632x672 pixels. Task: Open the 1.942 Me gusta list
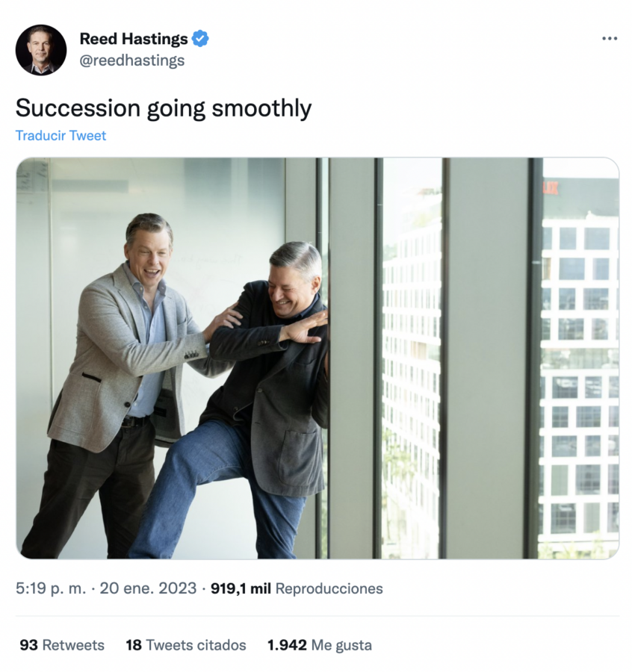tap(320, 645)
